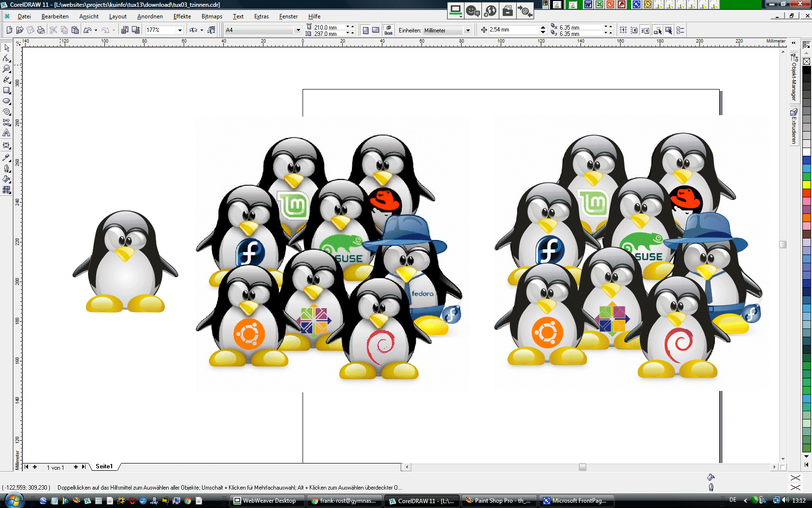
Task: Click the New document icon
Action: point(9,30)
